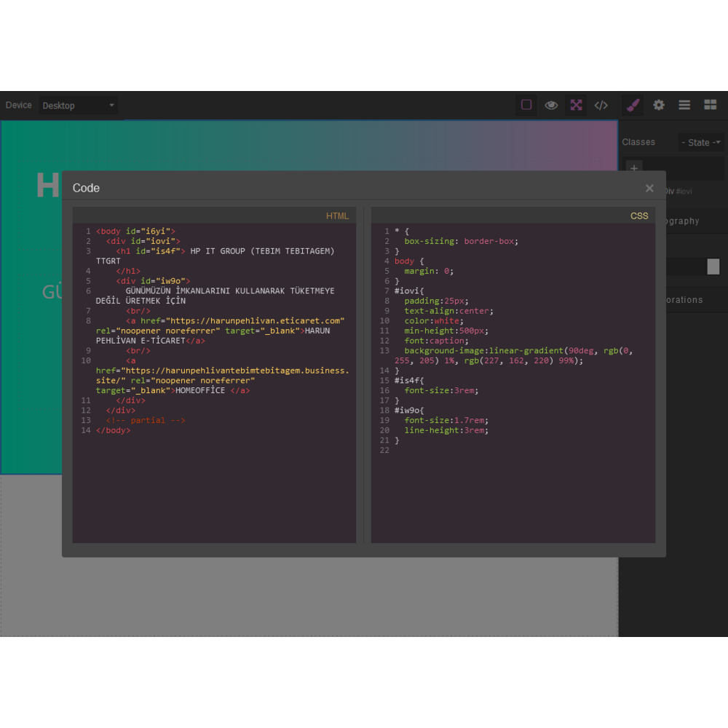The height and width of the screenshot is (728, 728).
Task: Click the box-sizing: border-box CSS line
Action: coord(461,241)
